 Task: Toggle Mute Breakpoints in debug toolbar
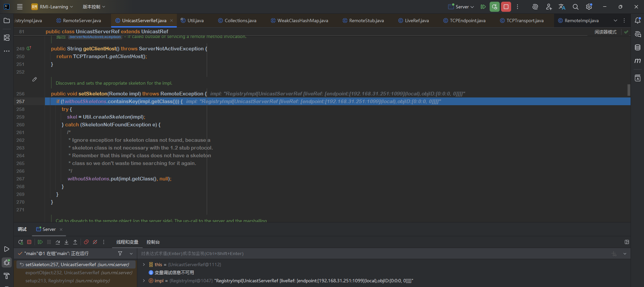95,242
